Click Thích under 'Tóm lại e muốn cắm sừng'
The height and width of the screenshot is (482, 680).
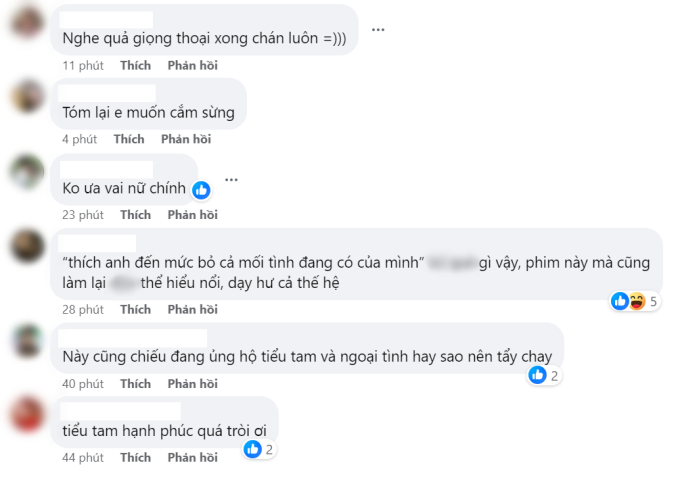coord(129,139)
